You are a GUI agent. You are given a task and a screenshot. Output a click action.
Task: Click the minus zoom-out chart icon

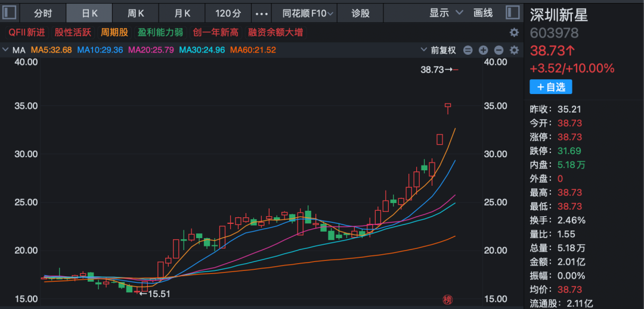499,50
